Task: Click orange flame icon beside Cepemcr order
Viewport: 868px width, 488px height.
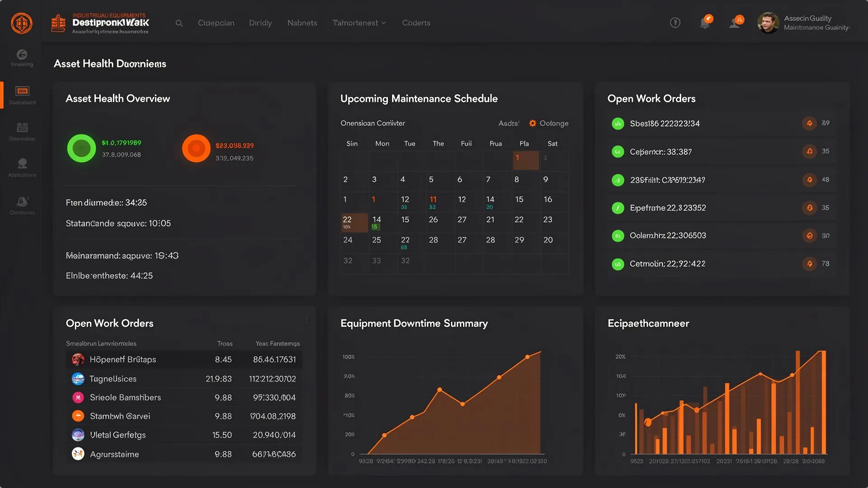Action: click(x=809, y=151)
